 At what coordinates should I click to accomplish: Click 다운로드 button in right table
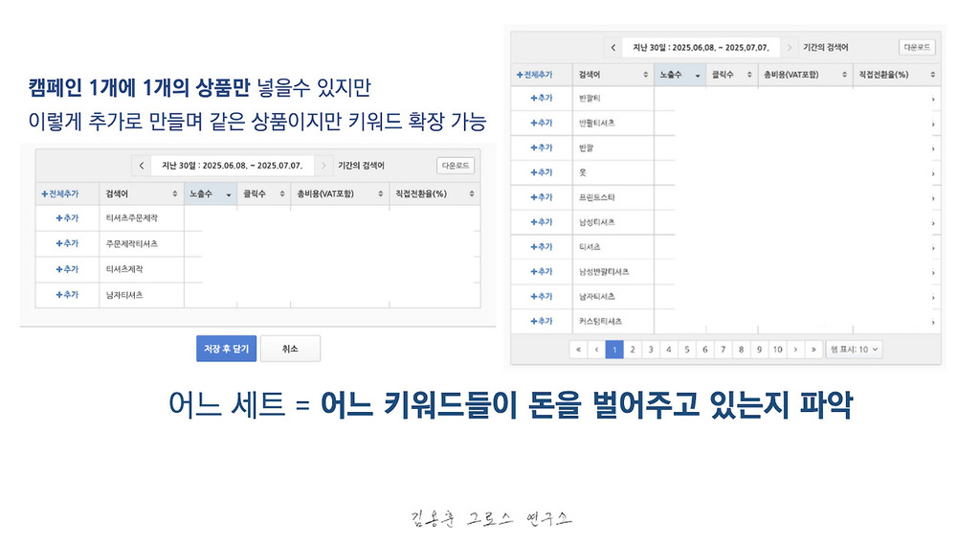click(917, 48)
